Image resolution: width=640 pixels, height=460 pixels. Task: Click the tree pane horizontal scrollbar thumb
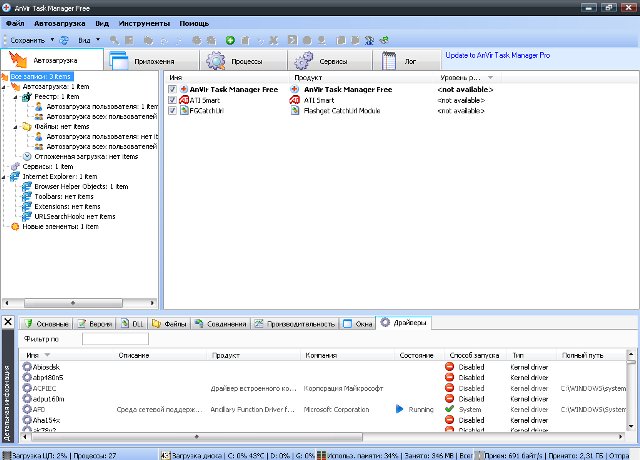coord(73,303)
